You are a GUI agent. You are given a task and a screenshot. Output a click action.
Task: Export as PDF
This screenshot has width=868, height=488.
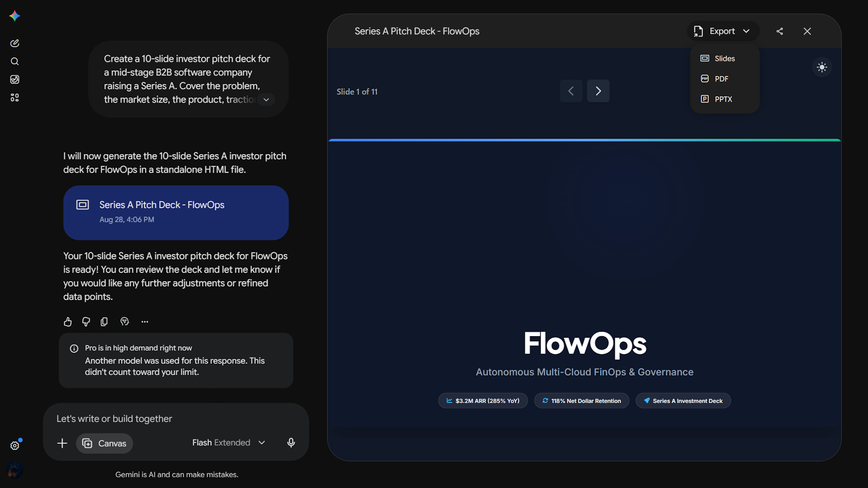[x=725, y=79]
